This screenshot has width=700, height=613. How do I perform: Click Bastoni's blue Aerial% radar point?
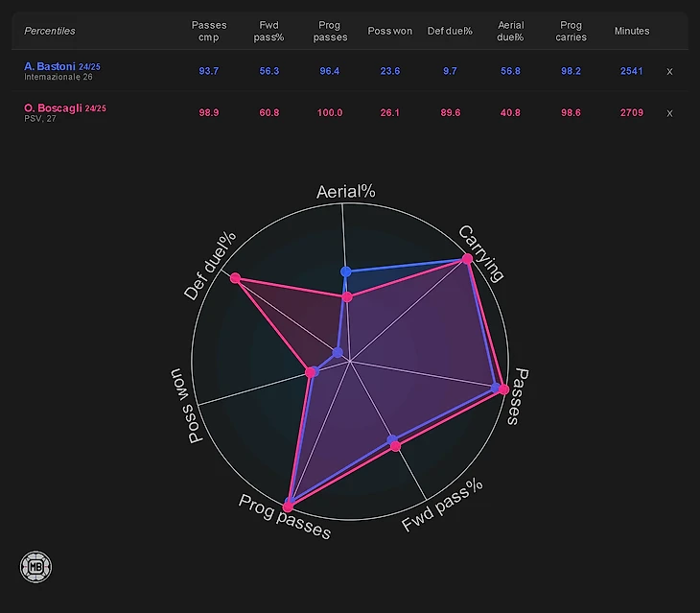[x=347, y=271]
